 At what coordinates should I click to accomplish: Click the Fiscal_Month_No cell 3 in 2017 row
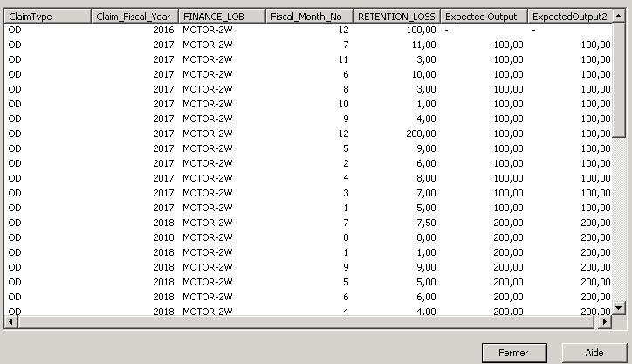346,193
